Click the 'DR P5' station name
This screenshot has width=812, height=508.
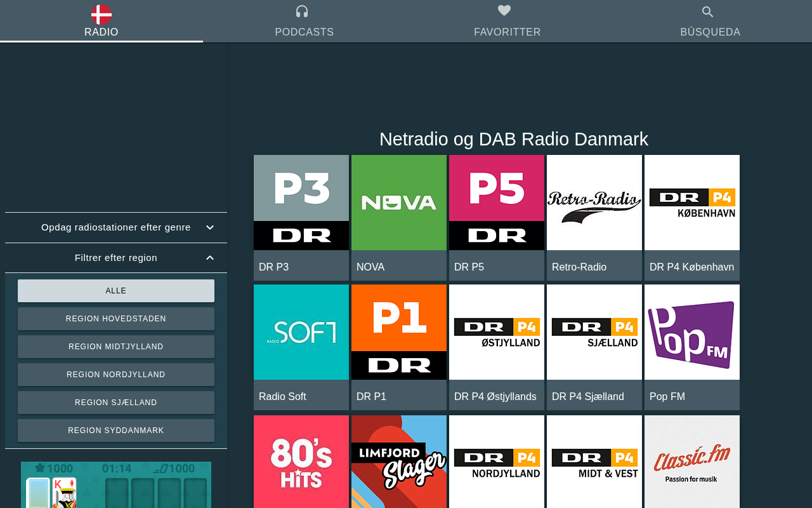coord(469,267)
